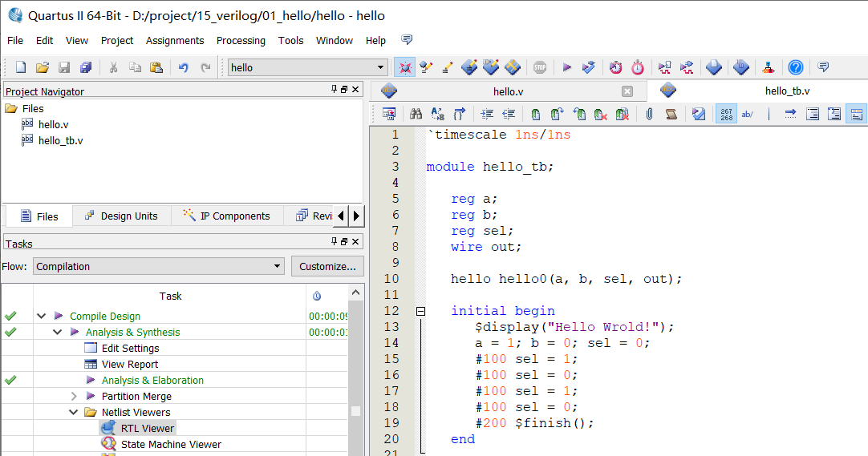Viewport: 868px width, 456px height.
Task: Float the Project Navigator panel
Action: tap(344, 89)
